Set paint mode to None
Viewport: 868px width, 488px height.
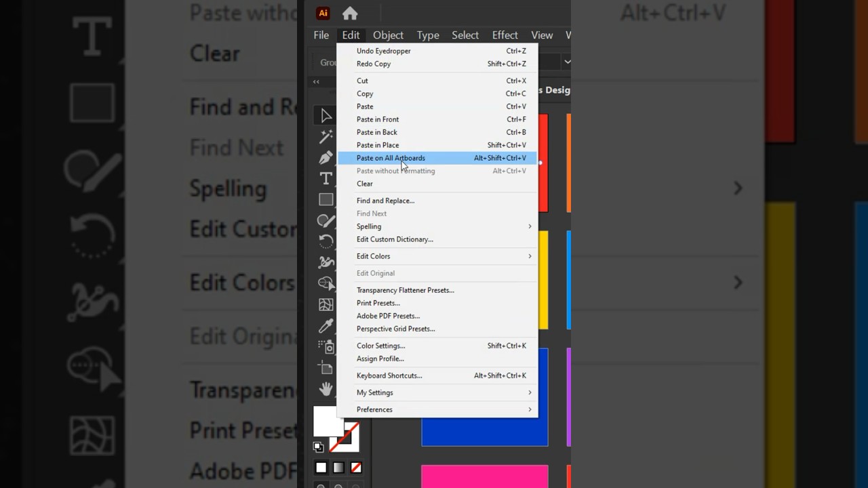tap(356, 468)
